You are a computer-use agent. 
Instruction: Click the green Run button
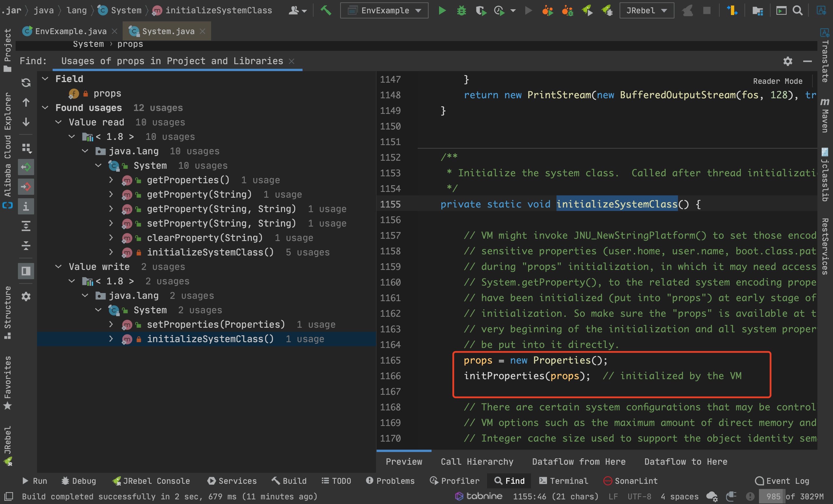(x=442, y=10)
